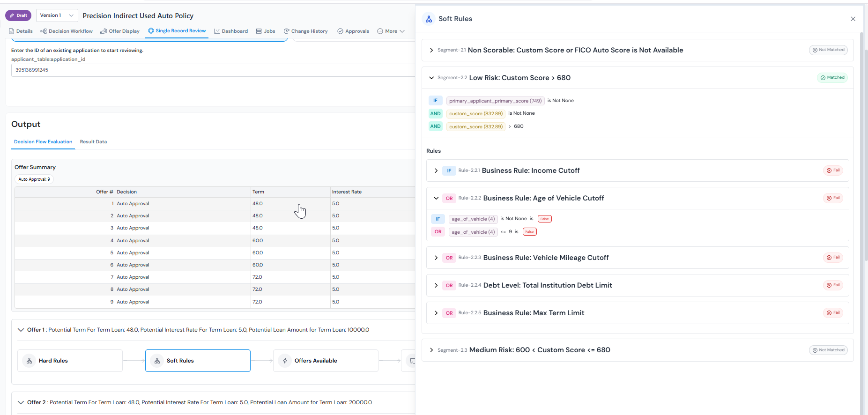Viewport: 868px width, 415px height.
Task: Click the Soft Rules panel header icon
Action: 429,19
